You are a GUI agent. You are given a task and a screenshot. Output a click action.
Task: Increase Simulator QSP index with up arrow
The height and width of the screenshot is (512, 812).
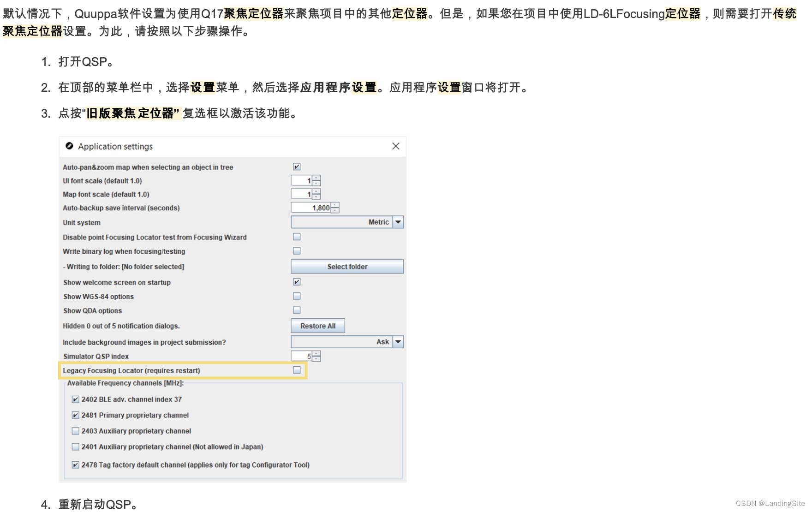click(x=316, y=353)
